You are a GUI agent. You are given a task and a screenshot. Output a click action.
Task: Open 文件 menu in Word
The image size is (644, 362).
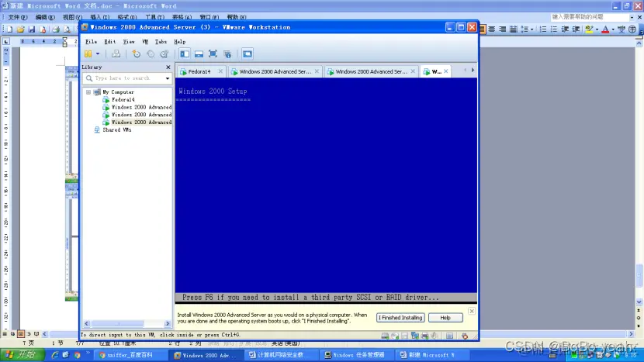[x=18, y=17]
